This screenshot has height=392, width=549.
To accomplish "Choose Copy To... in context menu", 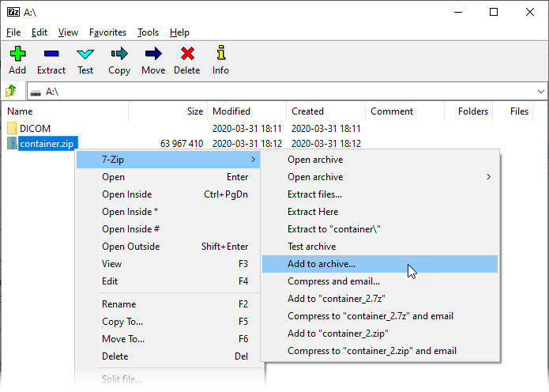I will 168,322.
